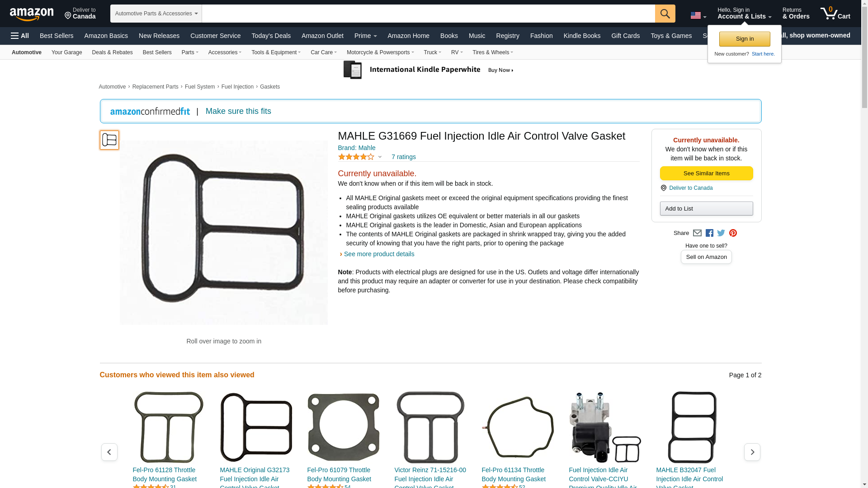
Task: Expand the star ratings breakdown arrow
Action: [380, 157]
